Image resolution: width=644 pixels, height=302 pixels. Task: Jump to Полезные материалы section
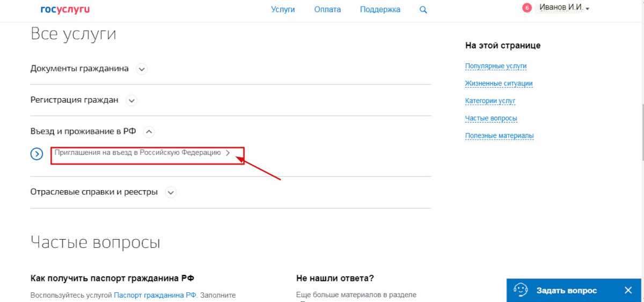pos(500,135)
